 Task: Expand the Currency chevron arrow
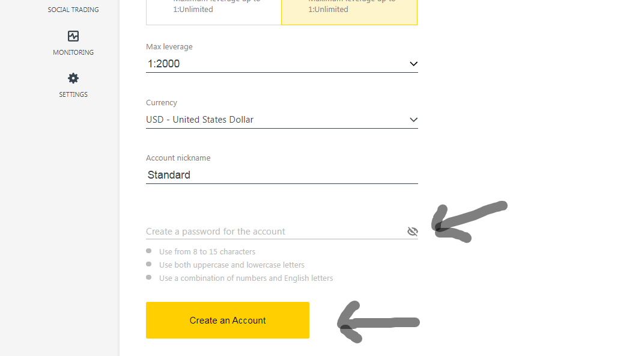pos(413,120)
